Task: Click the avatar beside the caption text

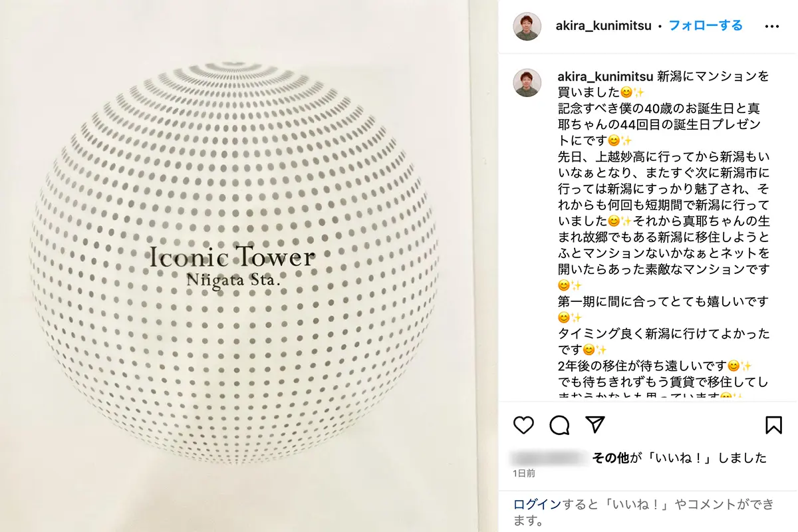Action: point(527,82)
